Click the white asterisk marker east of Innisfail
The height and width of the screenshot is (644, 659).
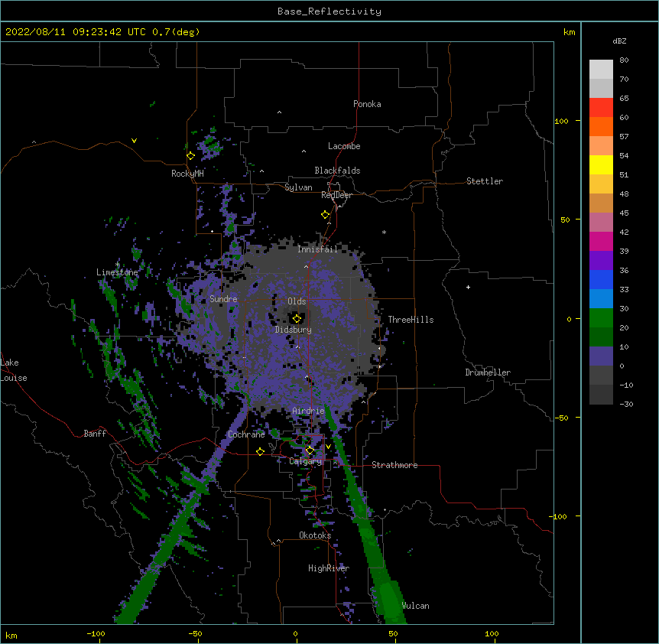[x=384, y=232]
